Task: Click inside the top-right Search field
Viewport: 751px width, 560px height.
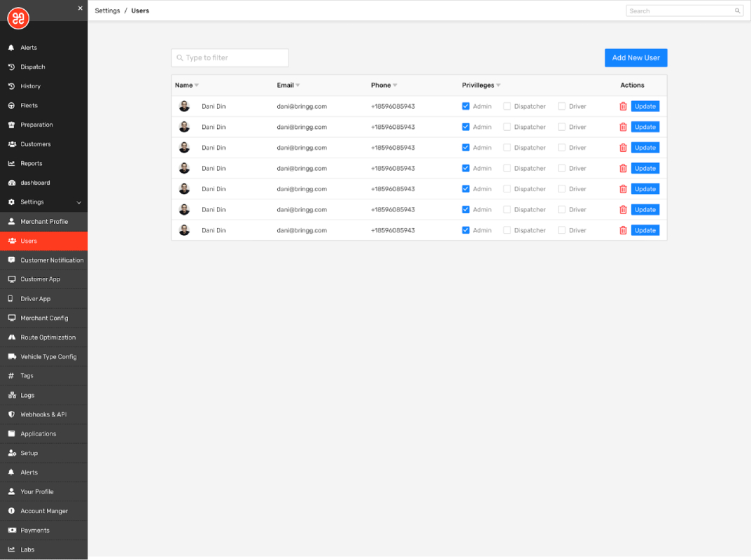Action: coord(685,10)
